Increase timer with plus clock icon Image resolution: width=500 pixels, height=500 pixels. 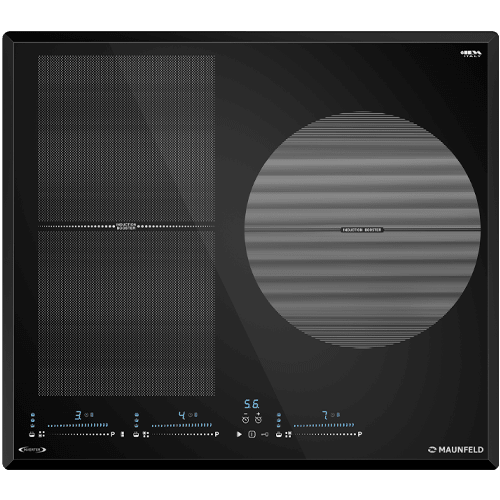[x=258, y=419]
